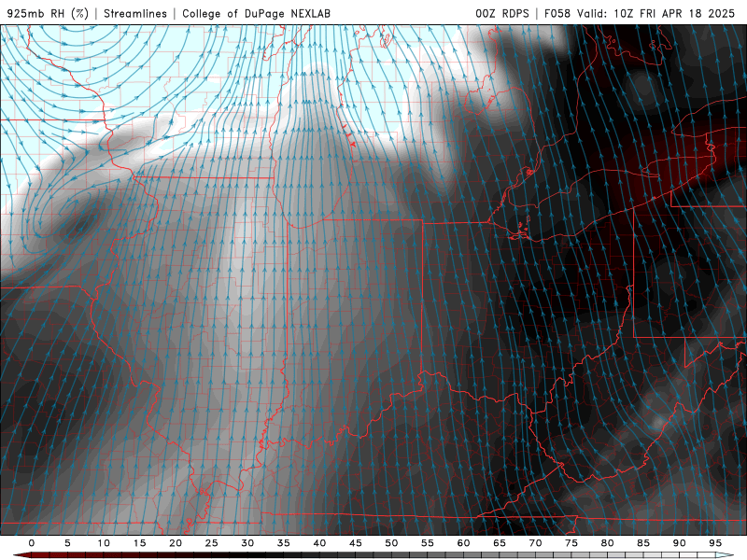Viewport: 747px width, 560px height.
Task: Click the '20' colorbar scale label
Action: click(176, 543)
